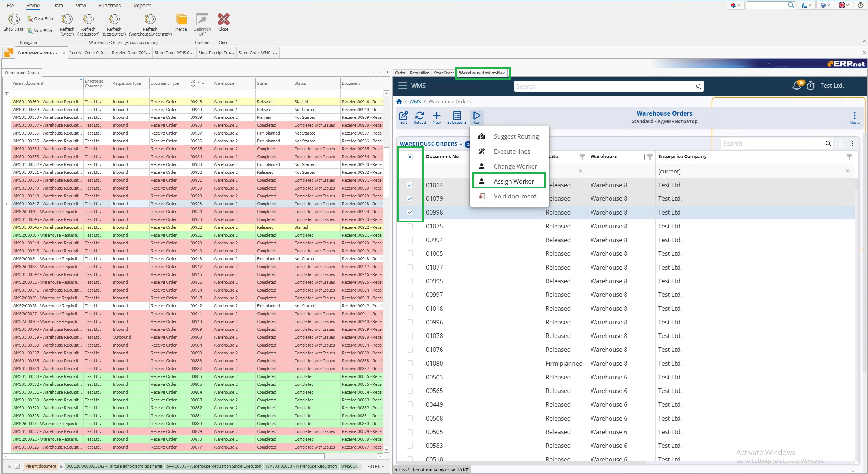Screen dimensions: 868x474
Task: Click the State column filter funnel
Action: [582, 157]
